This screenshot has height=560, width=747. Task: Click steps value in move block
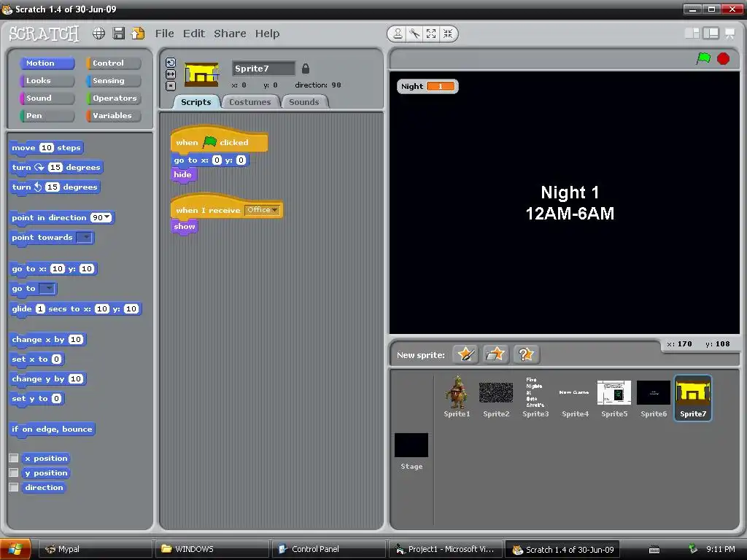pyautogui.click(x=46, y=147)
